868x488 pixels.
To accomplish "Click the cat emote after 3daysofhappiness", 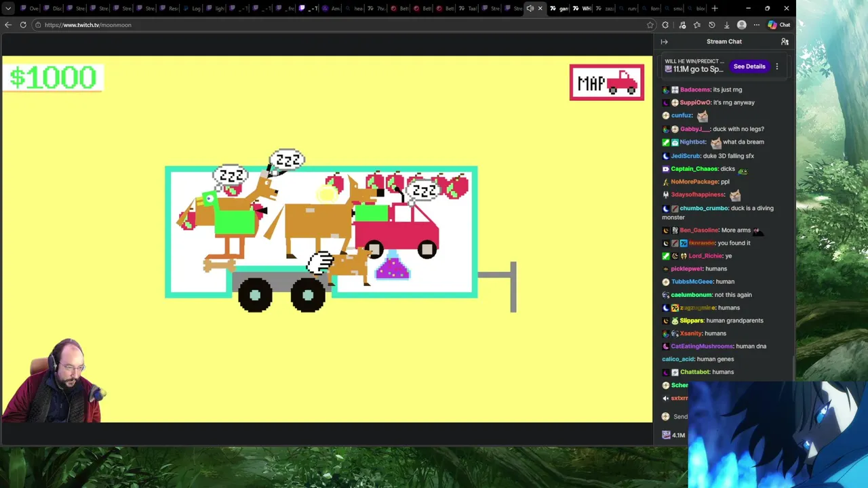I will 735,195.
